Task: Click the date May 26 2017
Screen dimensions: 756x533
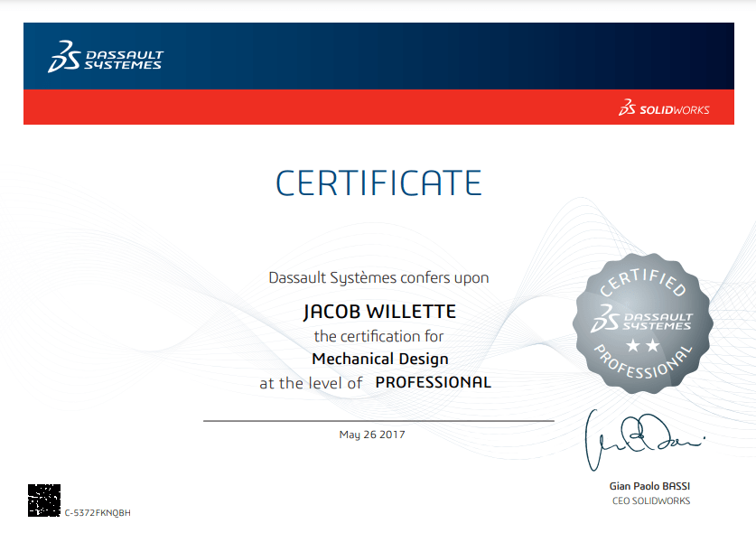Action: 372,435
